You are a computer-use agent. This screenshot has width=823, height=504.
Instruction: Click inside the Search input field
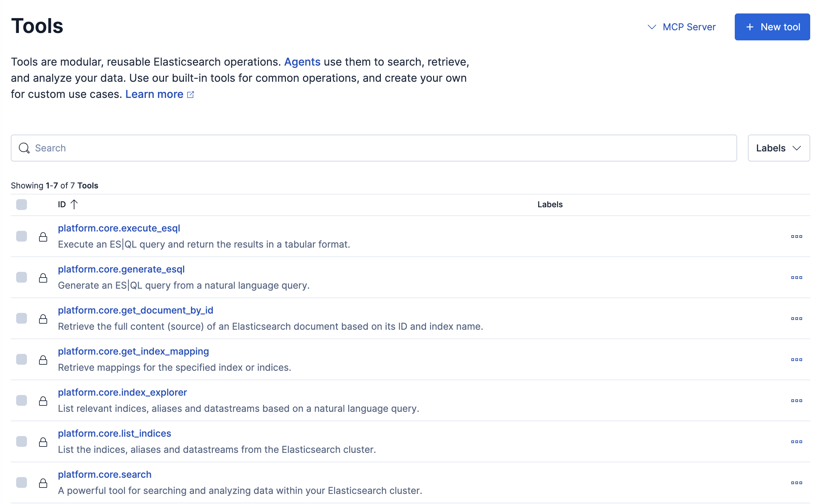coord(202,148)
